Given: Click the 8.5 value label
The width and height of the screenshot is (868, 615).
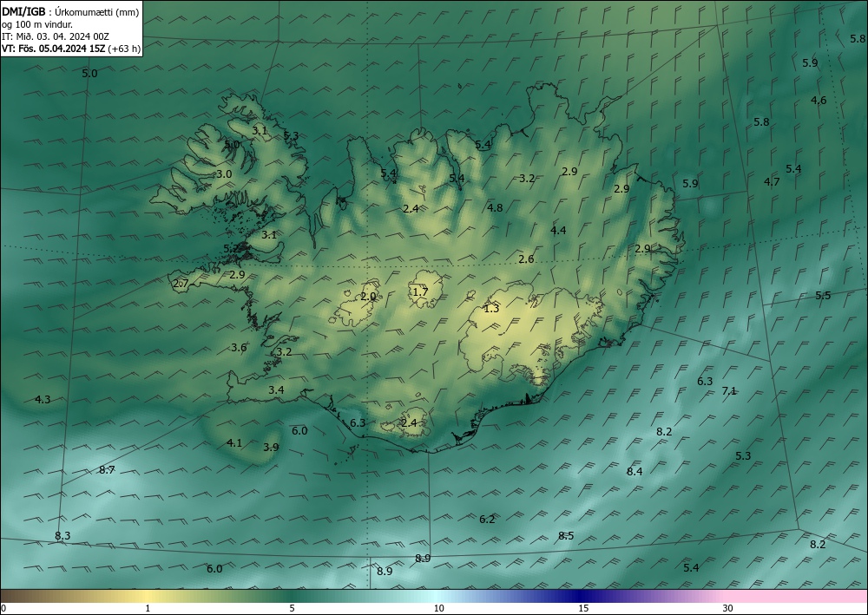Looking at the screenshot, I should 566,535.
